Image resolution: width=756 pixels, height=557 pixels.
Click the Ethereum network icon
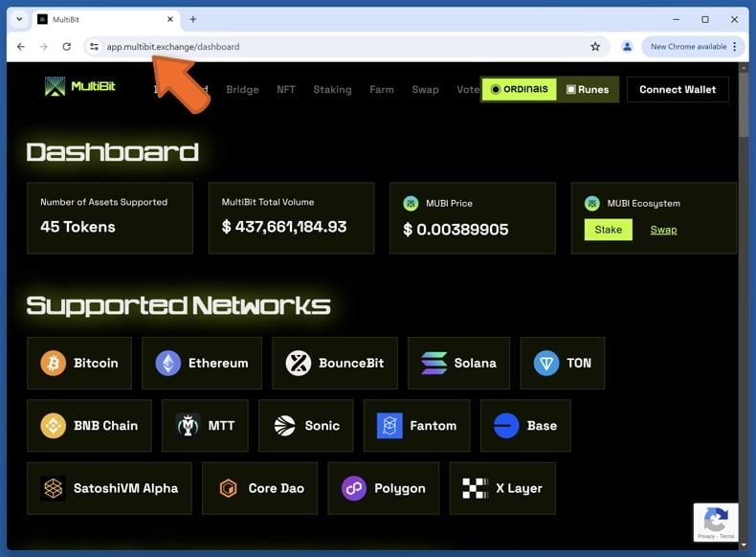point(167,363)
